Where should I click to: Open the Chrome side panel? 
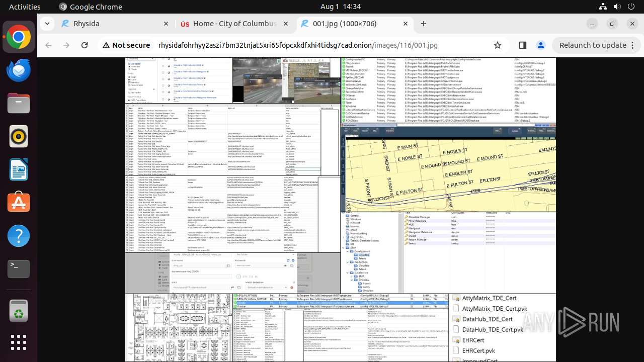pyautogui.click(x=522, y=45)
